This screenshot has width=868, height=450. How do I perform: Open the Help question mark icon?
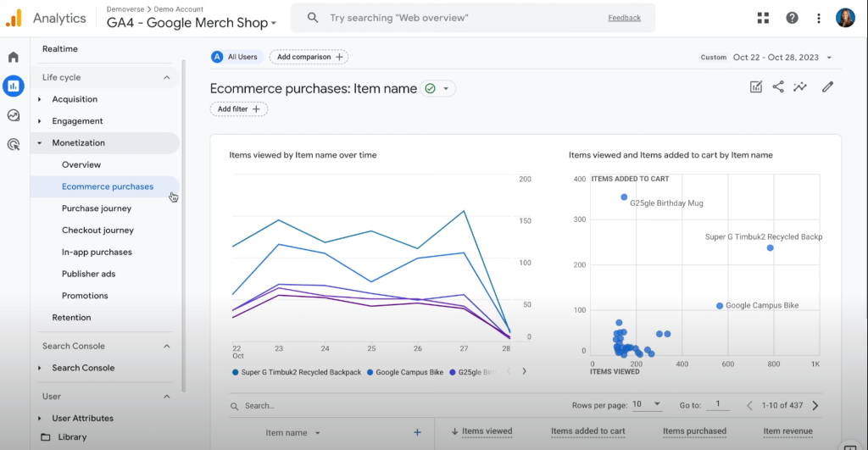click(793, 18)
